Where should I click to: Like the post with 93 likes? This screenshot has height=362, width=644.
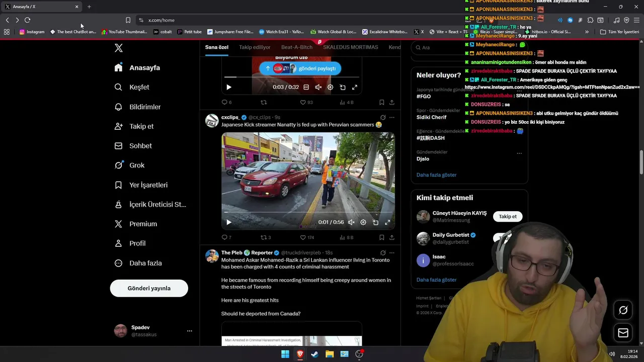pos(306,102)
